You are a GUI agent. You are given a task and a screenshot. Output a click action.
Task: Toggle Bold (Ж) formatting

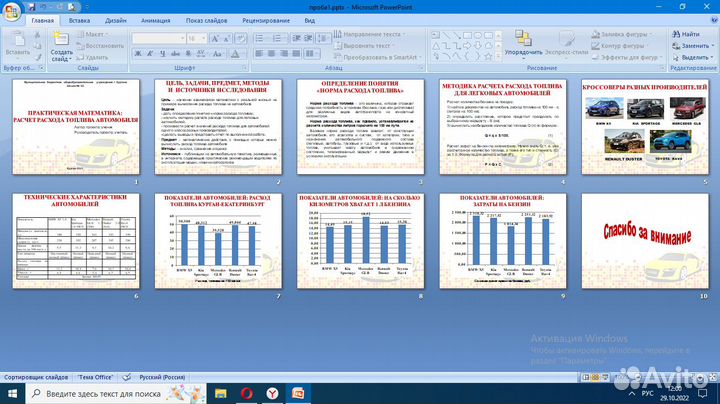coord(138,54)
